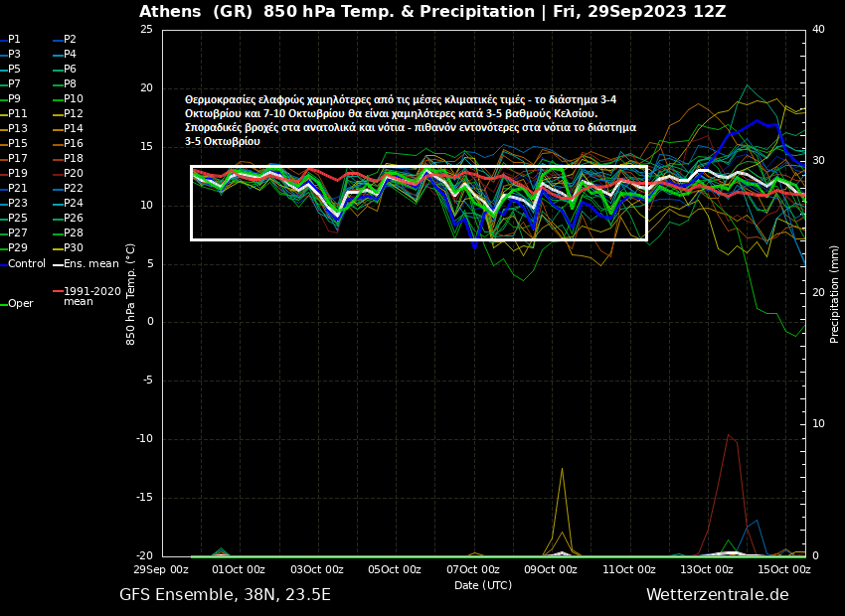Open the Wetterzentrale.de watermark link

tap(717, 595)
